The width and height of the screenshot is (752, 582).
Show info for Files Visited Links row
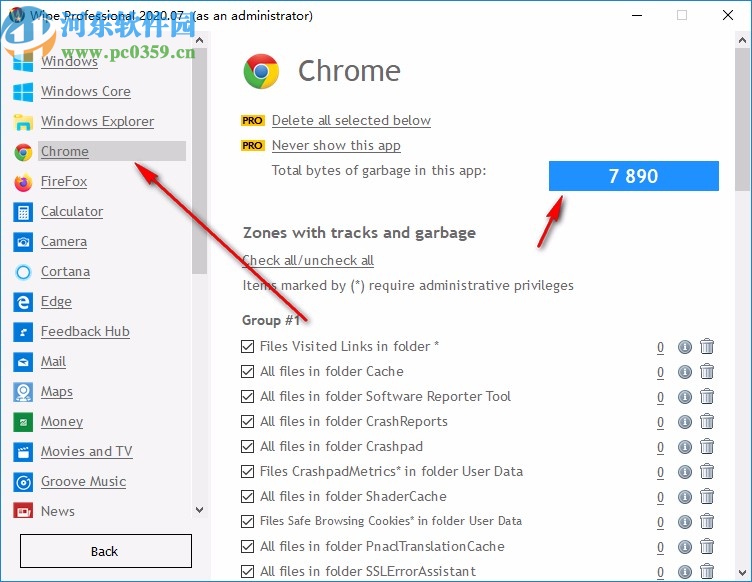685,347
